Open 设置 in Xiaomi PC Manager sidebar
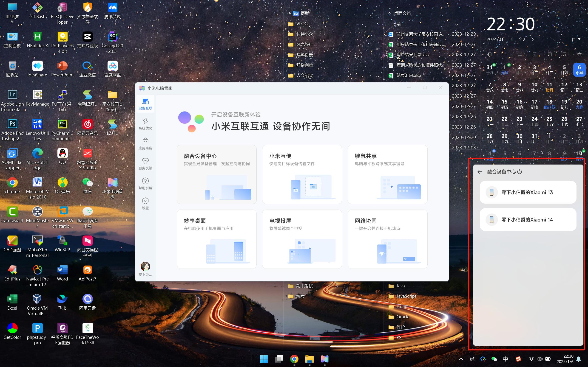Viewport: 588px width, 367px height. (x=145, y=203)
